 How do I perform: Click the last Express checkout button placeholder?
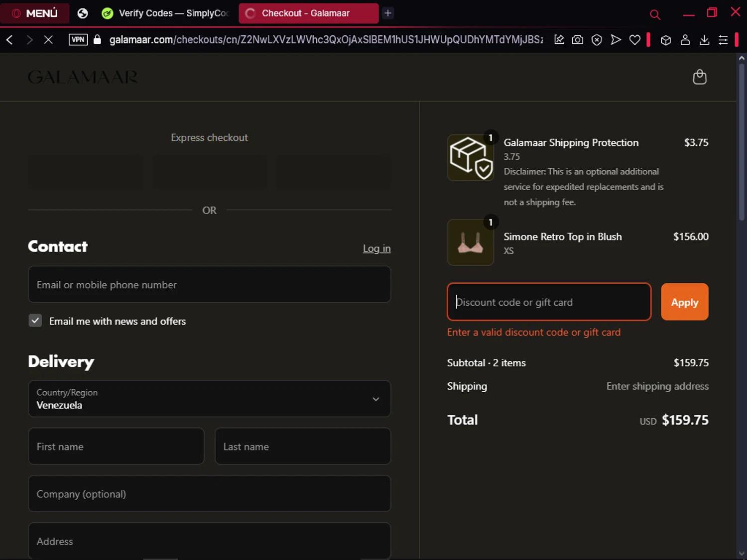(x=334, y=172)
